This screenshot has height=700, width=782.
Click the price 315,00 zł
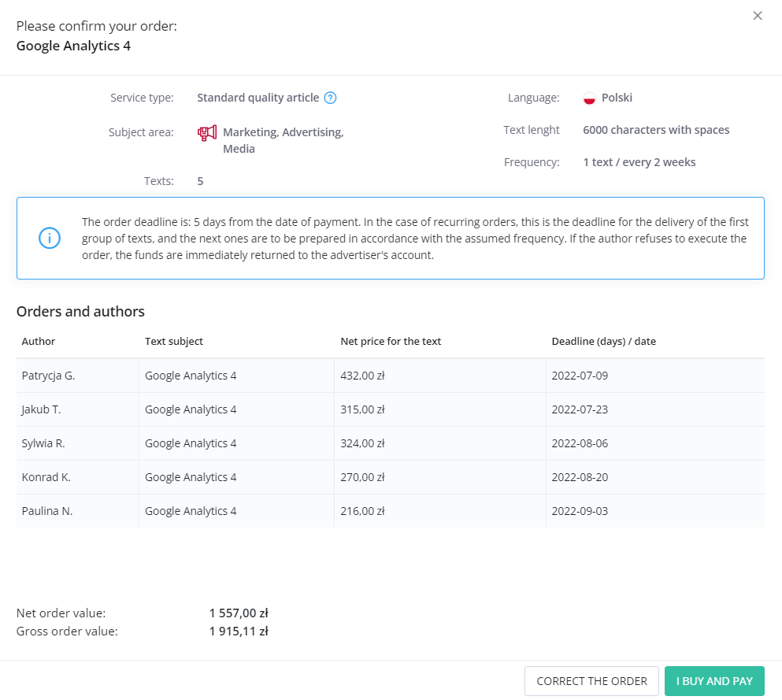[362, 409]
